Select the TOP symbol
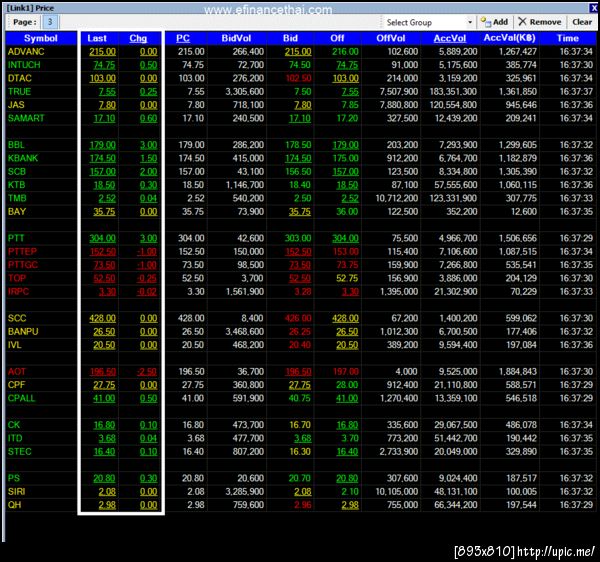Screen dimensions: 600x562 [17, 279]
